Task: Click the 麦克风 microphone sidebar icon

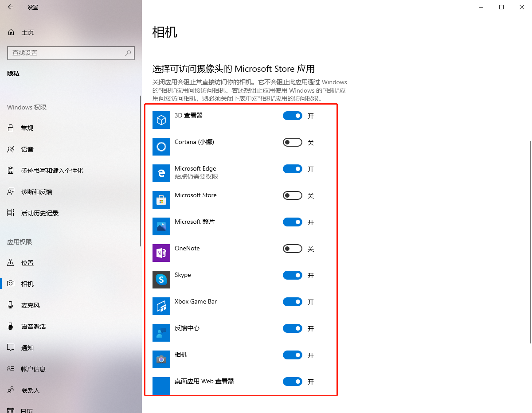Action: (11, 305)
